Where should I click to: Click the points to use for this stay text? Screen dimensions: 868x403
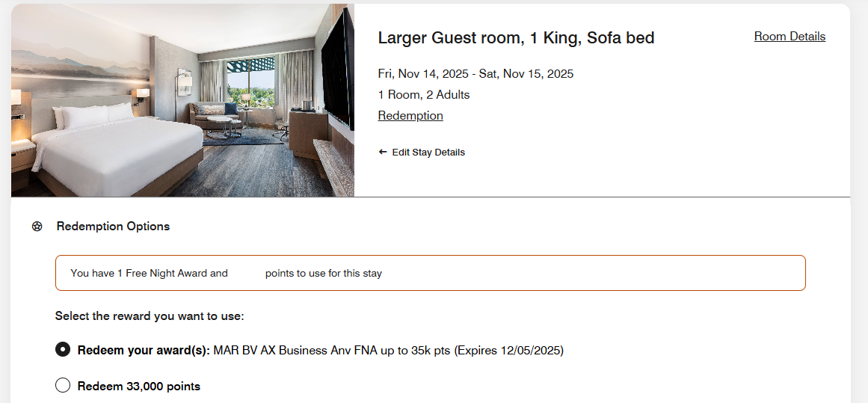pos(323,273)
